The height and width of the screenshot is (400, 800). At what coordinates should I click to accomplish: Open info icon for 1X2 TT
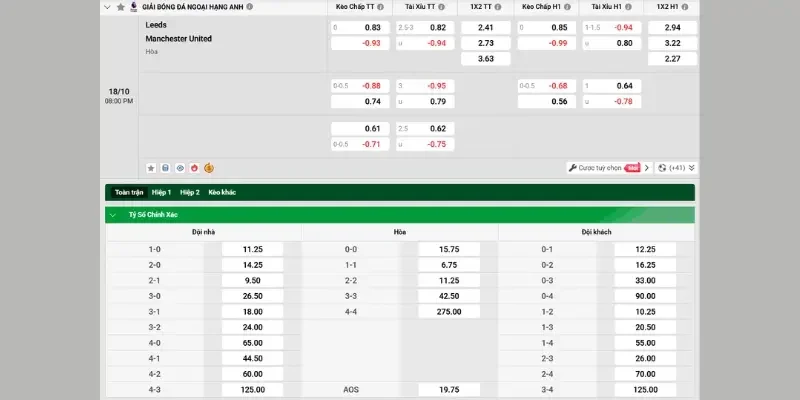(497, 7)
